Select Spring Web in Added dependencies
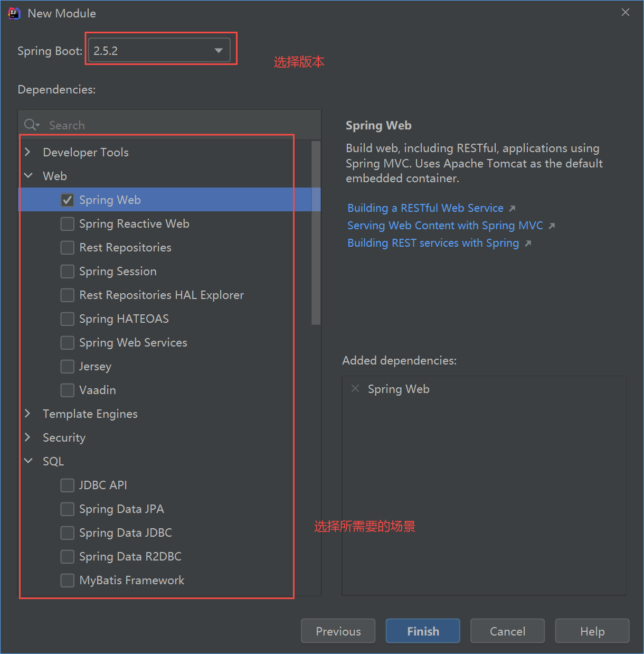 coord(399,389)
